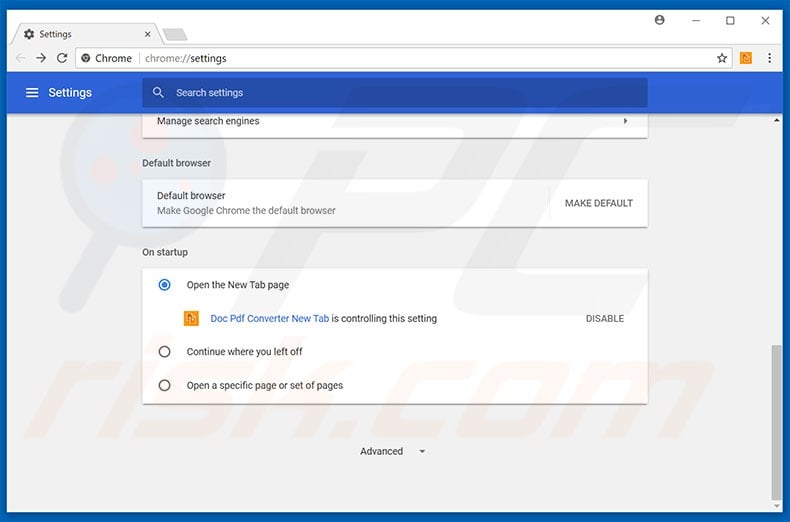This screenshot has height=522, width=790.
Task: Close the Chrome window
Action: [x=765, y=21]
